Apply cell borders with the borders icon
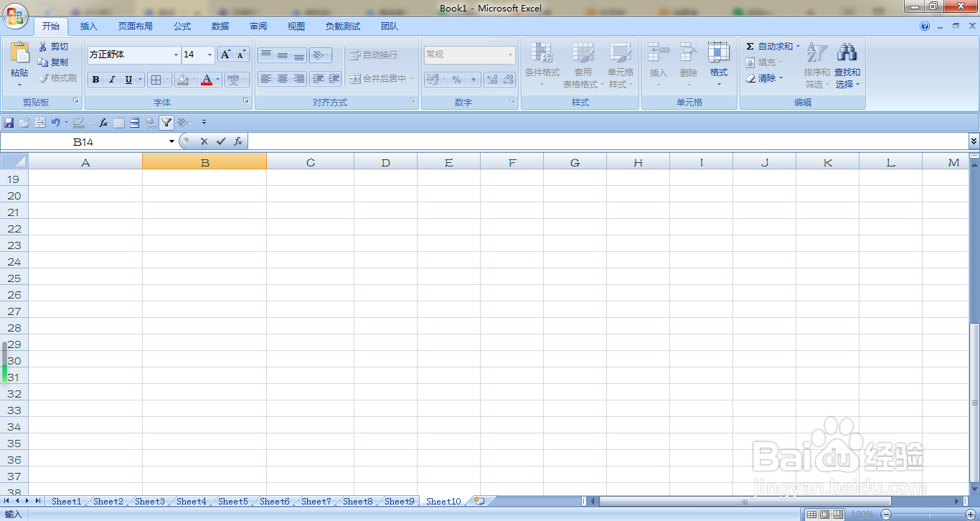The height and width of the screenshot is (521, 980). pyautogui.click(x=156, y=80)
